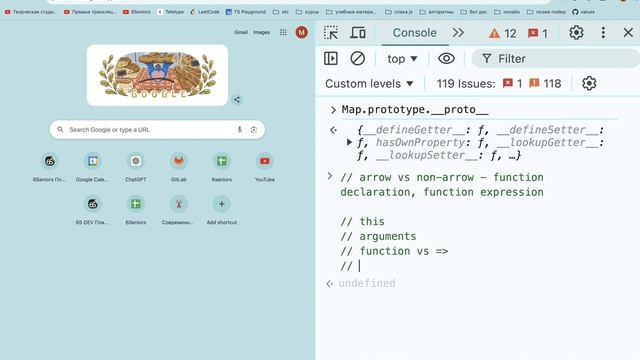This screenshot has width=640, height=360.
Task: Open the 6Seniors YouTube bookmark
Action: [137, 12]
